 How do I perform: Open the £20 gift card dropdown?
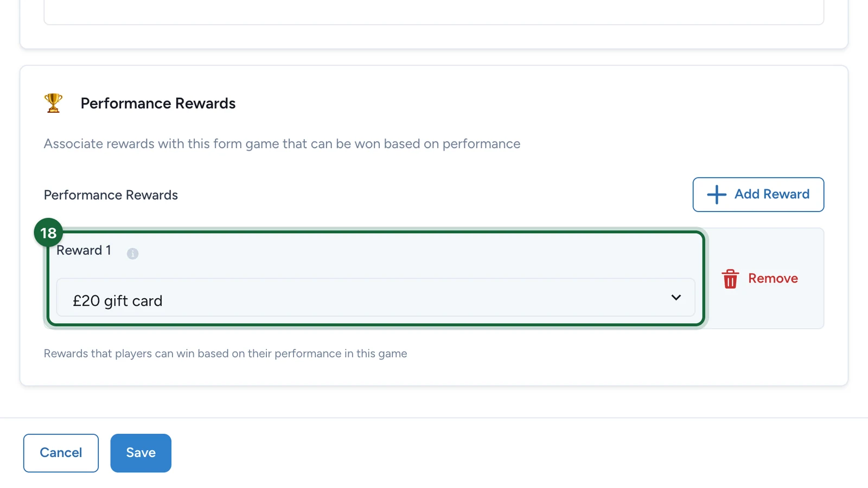[375, 297]
